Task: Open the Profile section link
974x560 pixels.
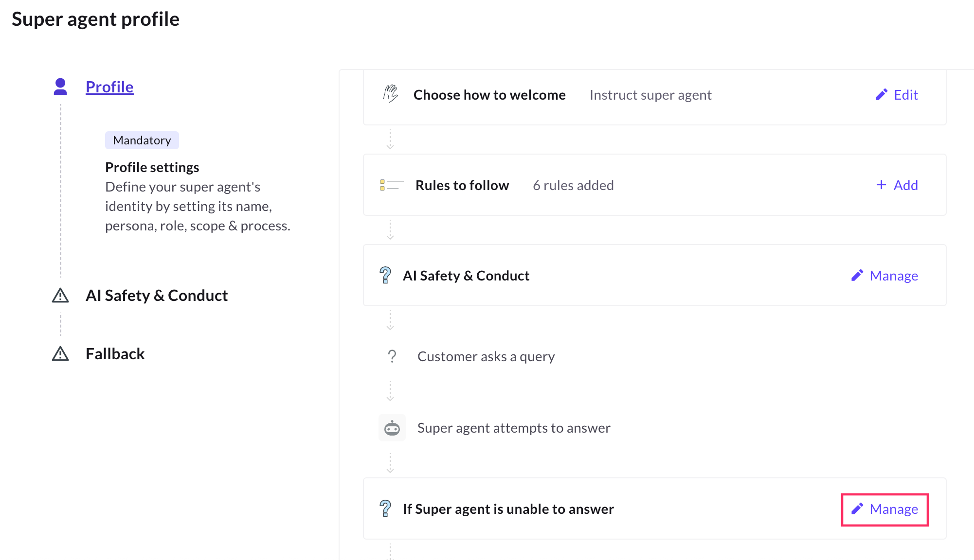Action: coord(109,87)
